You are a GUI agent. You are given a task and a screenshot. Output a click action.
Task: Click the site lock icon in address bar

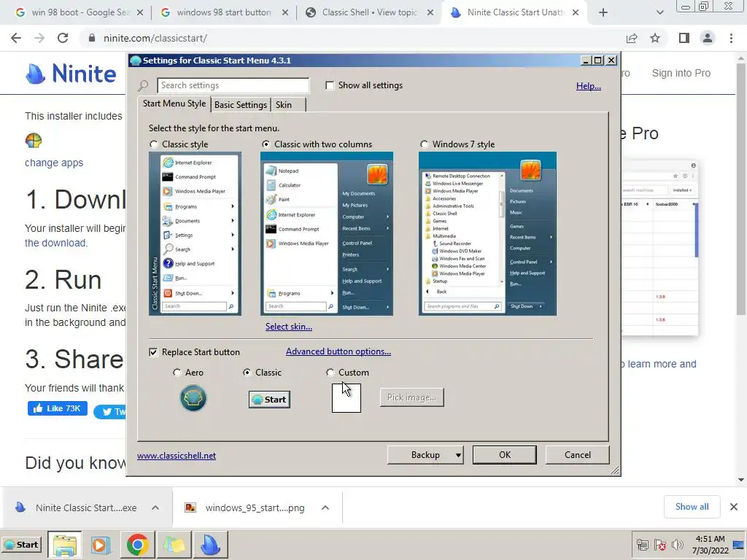(91, 38)
